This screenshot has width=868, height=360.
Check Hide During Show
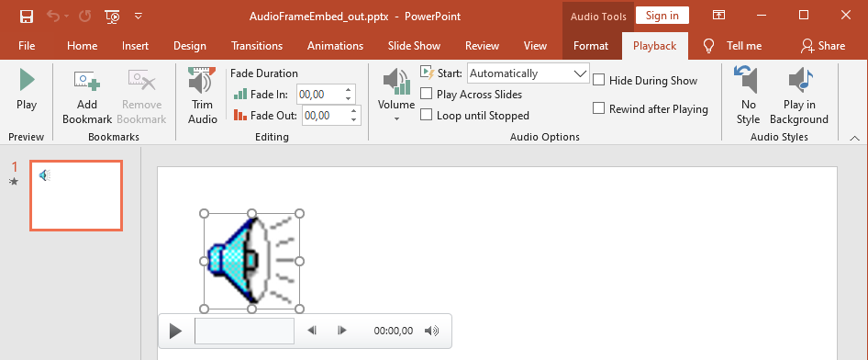coord(598,80)
